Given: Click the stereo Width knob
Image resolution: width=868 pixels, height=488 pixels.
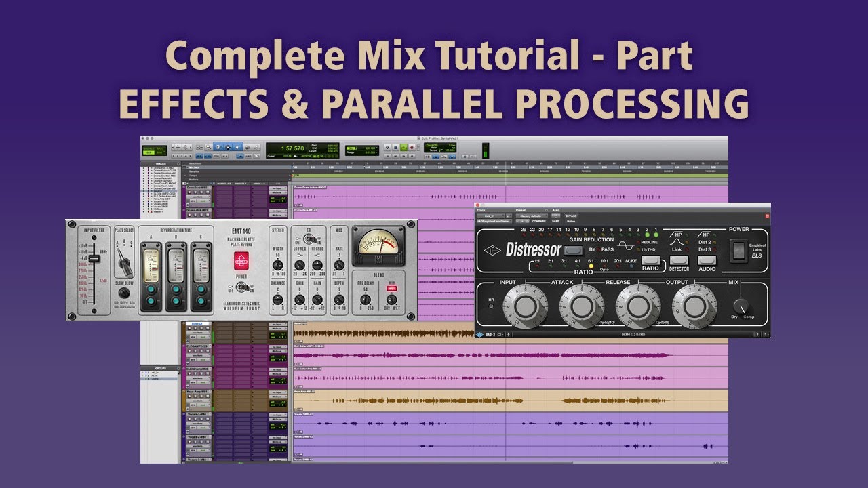Looking at the screenshot, I should pyautogui.click(x=278, y=265).
